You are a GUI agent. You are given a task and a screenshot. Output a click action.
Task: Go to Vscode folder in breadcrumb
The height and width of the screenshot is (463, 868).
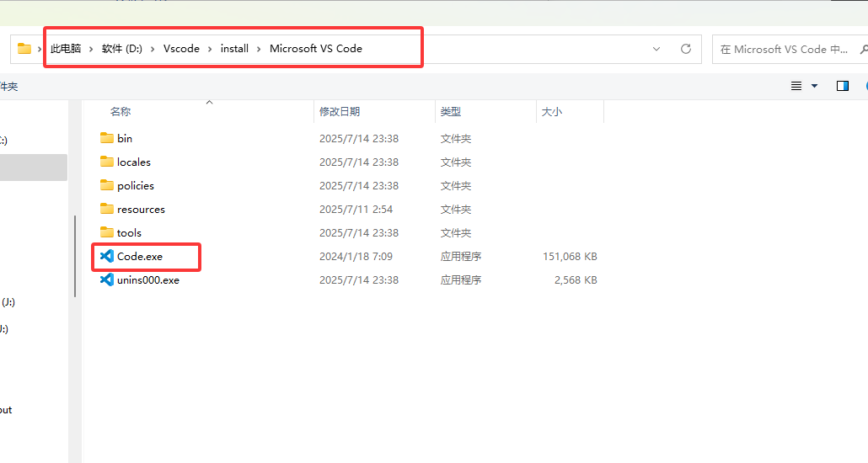(181, 49)
